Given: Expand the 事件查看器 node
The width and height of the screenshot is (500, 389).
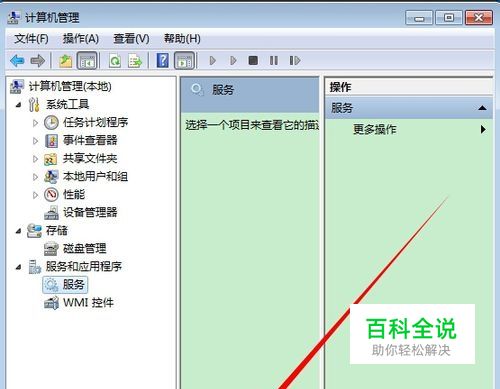Looking at the screenshot, I should coord(35,141).
